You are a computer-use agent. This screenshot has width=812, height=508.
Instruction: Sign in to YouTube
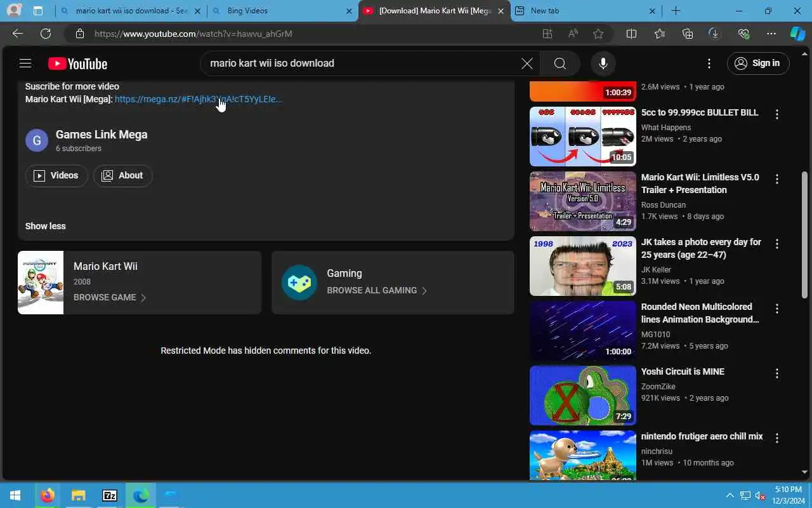click(x=758, y=63)
